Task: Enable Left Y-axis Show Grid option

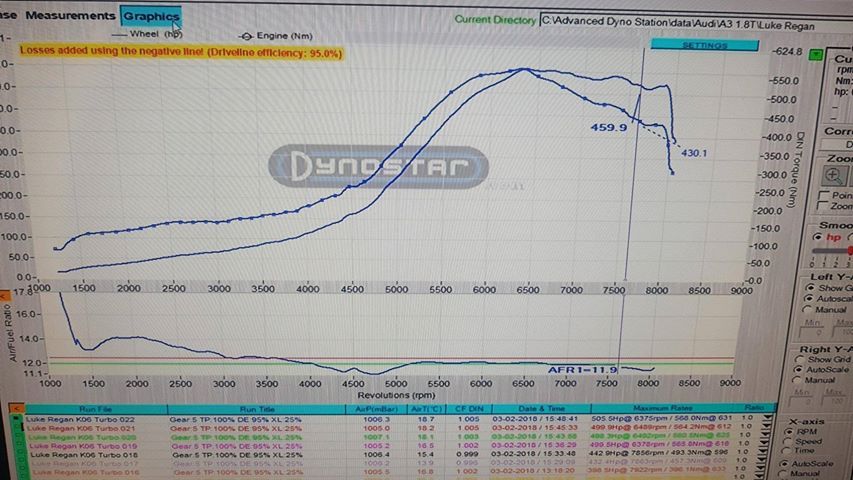Action: coord(810,288)
